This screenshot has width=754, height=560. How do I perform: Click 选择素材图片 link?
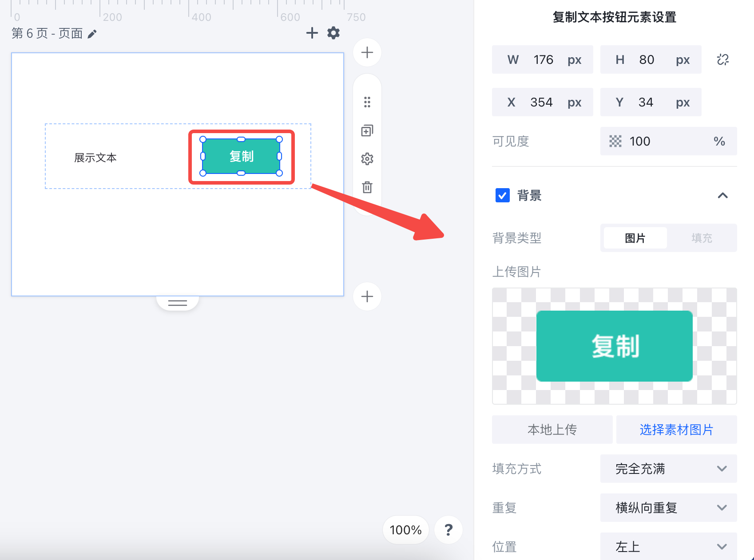(677, 430)
